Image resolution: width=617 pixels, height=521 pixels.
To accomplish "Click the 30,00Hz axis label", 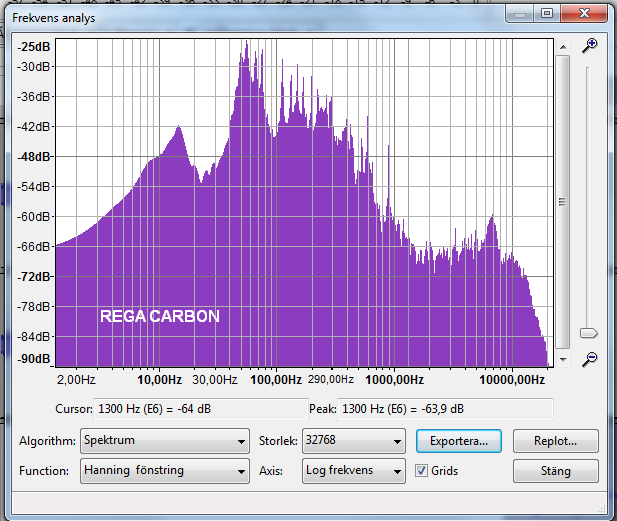I will tap(215, 380).
